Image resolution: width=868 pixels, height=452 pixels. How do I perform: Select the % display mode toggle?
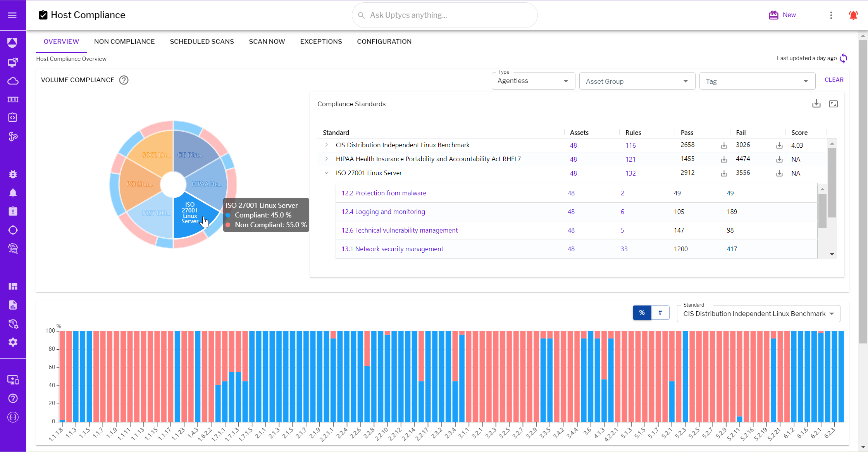click(x=642, y=312)
